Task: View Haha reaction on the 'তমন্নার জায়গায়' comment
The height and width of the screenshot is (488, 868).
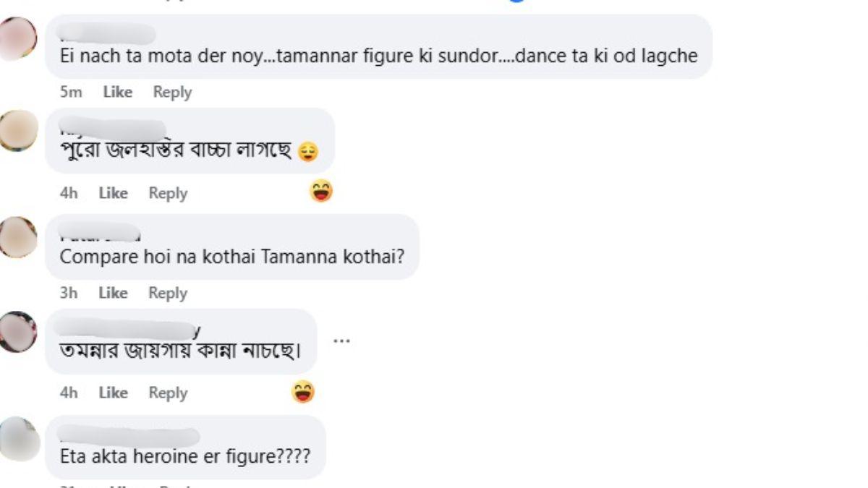Action: pyautogui.click(x=303, y=392)
